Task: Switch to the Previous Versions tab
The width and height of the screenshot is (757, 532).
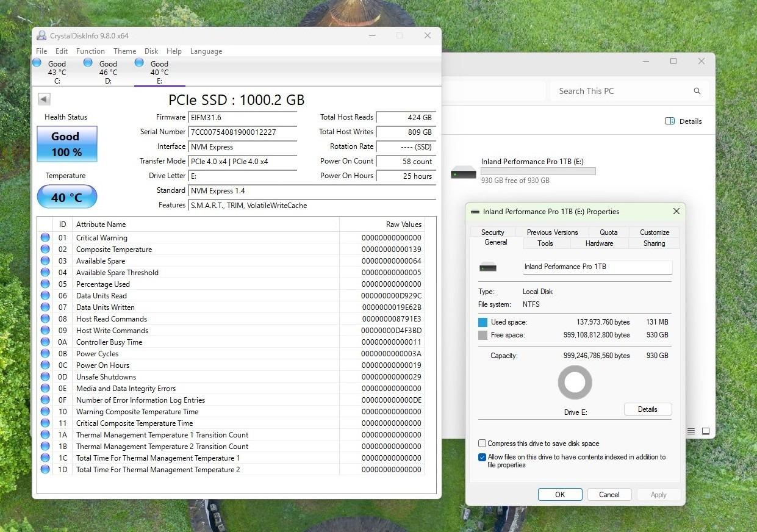Action: click(x=553, y=232)
